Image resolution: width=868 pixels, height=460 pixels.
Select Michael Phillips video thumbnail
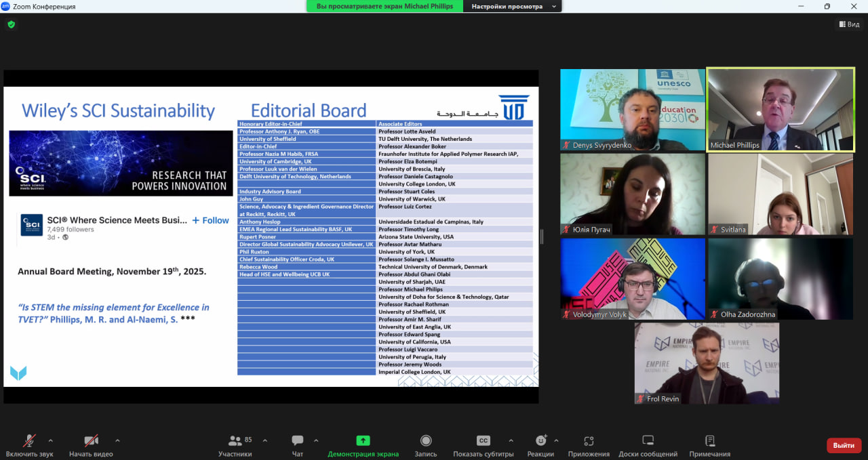781,109
